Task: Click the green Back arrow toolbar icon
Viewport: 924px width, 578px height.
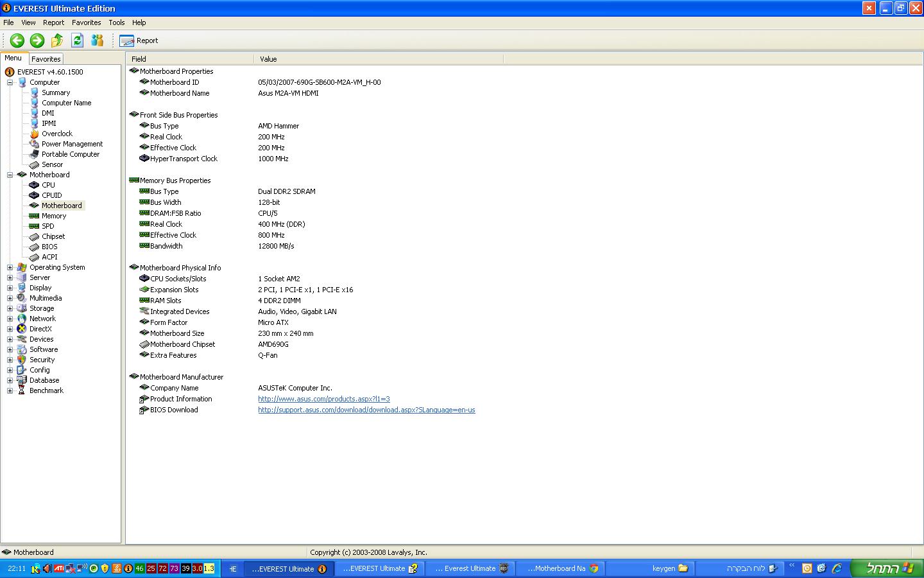Action: pyautogui.click(x=17, y=40)
